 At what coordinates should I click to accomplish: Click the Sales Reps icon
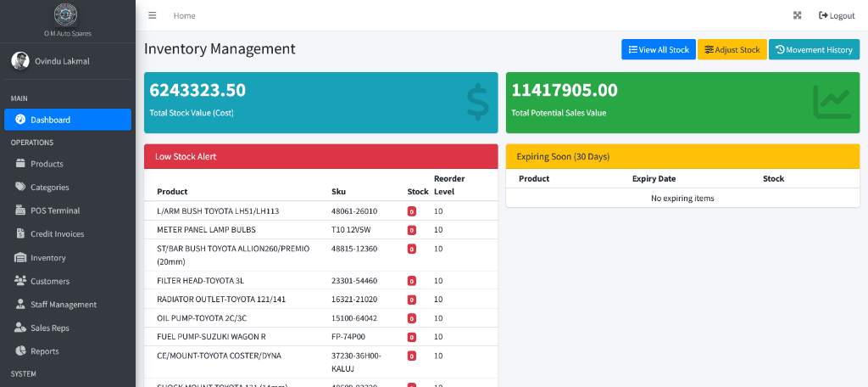(20, 327)
